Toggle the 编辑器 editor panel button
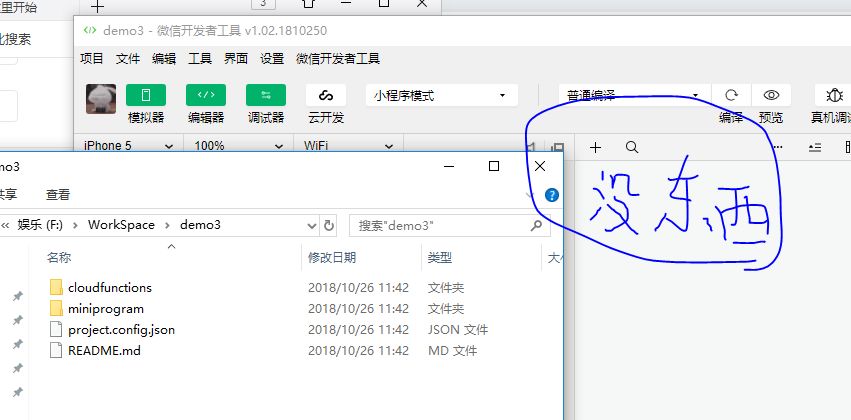Image resolution: width=851 pixels, height=420 pixels. (x=206, y=96)
